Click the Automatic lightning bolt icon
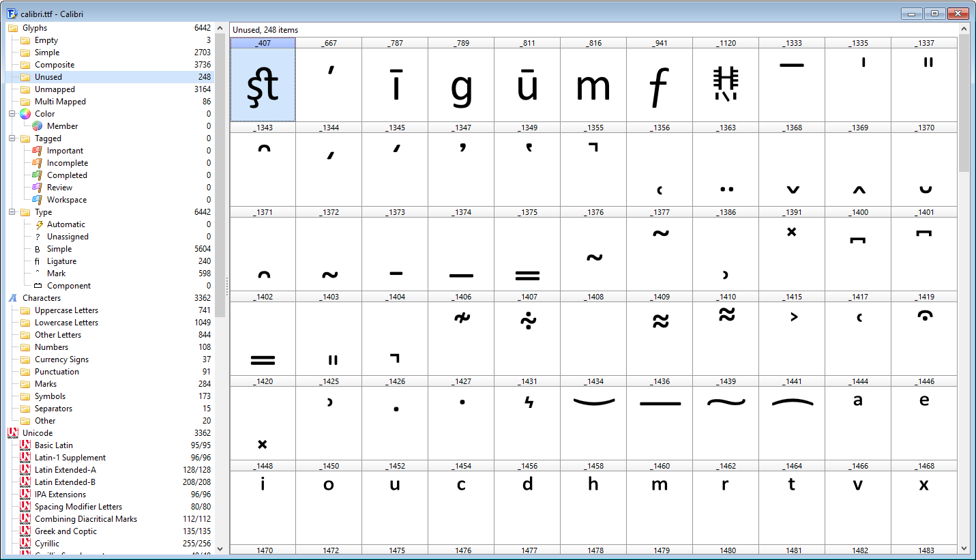The image size is (976, 560). pyautogui.click(x=38, y=224)
